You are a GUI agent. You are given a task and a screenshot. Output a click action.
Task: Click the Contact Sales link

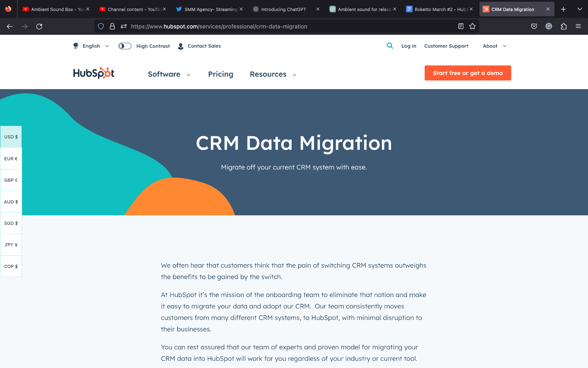[204, 46]
